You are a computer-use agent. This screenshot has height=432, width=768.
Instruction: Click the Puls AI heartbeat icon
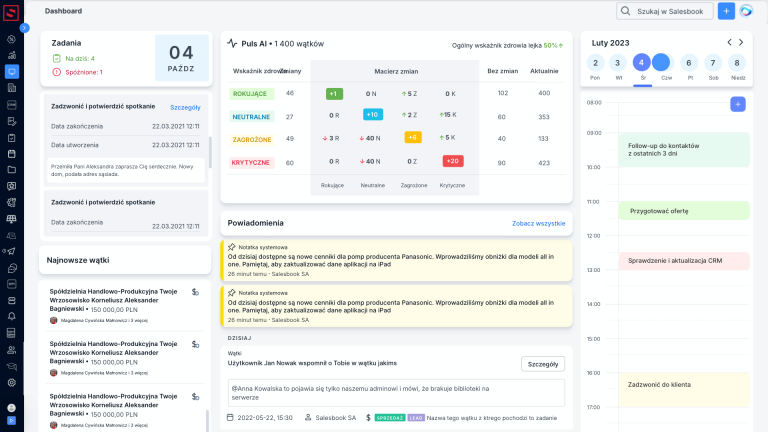point(232,43)
